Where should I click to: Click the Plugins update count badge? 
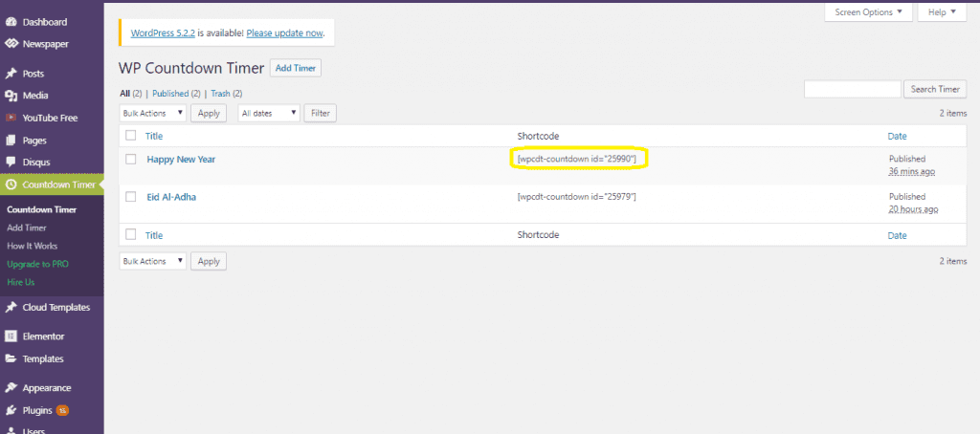[62, 410]
